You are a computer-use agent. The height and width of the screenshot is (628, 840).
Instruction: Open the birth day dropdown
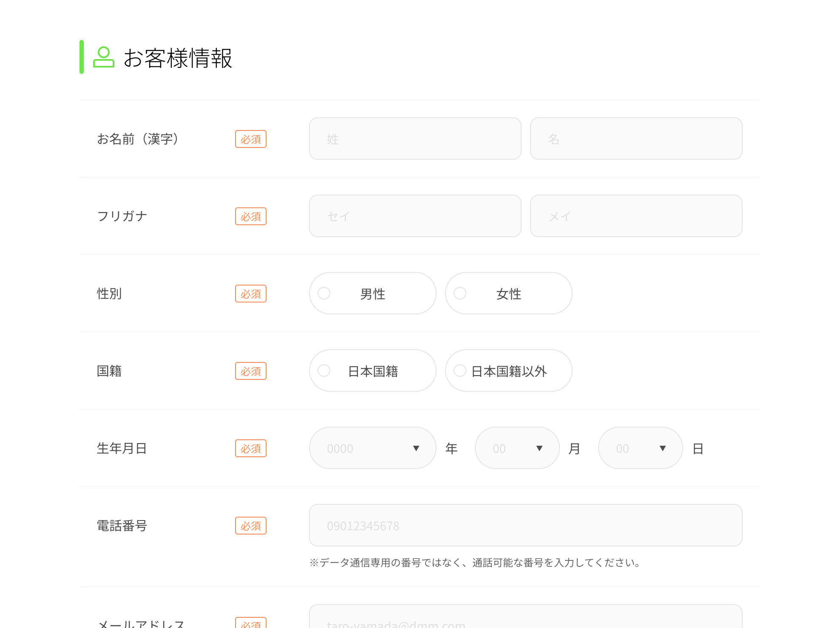click(640, 448)
